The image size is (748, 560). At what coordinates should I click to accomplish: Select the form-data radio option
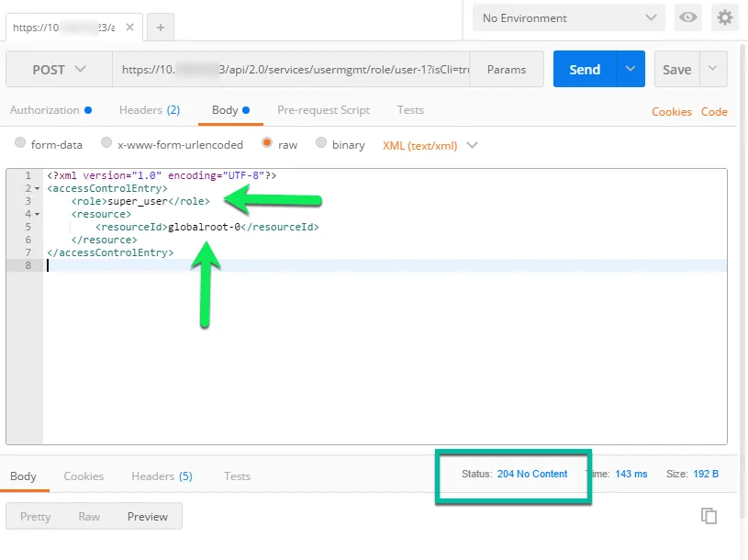pos(20,144)
